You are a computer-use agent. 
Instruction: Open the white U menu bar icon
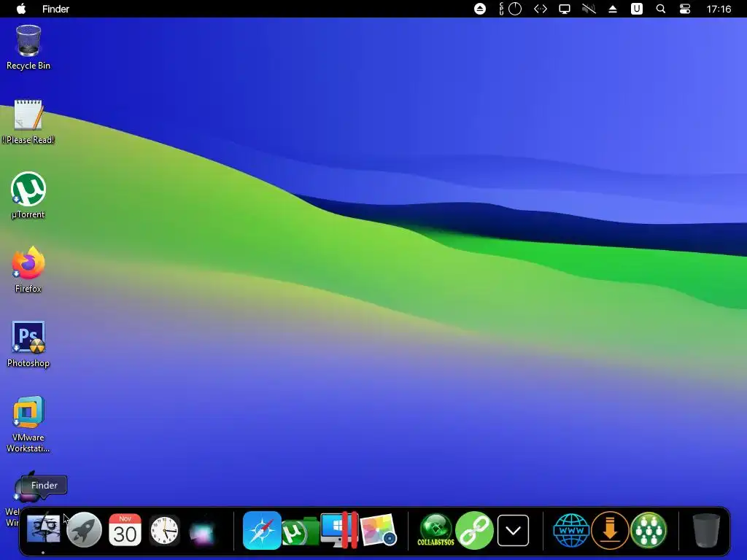click(x=636, y=9)
